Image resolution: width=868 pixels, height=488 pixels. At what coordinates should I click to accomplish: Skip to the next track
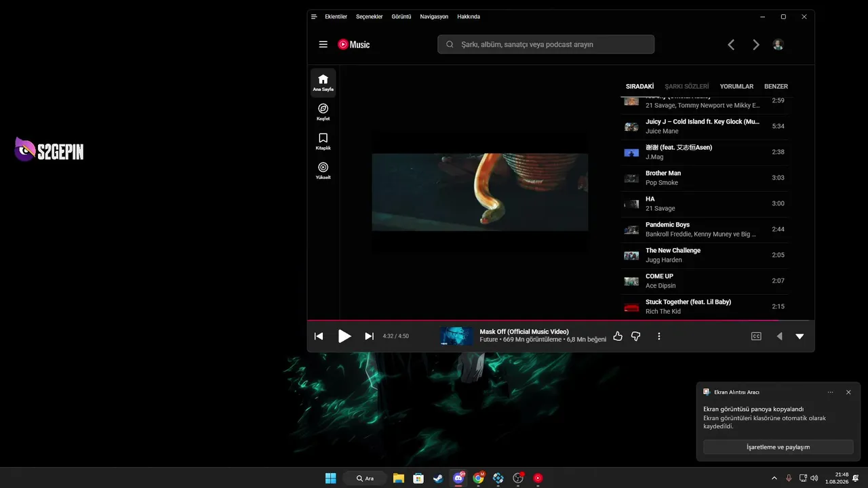click(369, 336)
